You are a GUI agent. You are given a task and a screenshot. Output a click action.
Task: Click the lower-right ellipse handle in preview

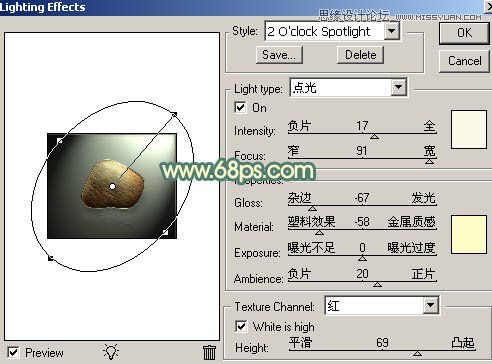[165, 232]
